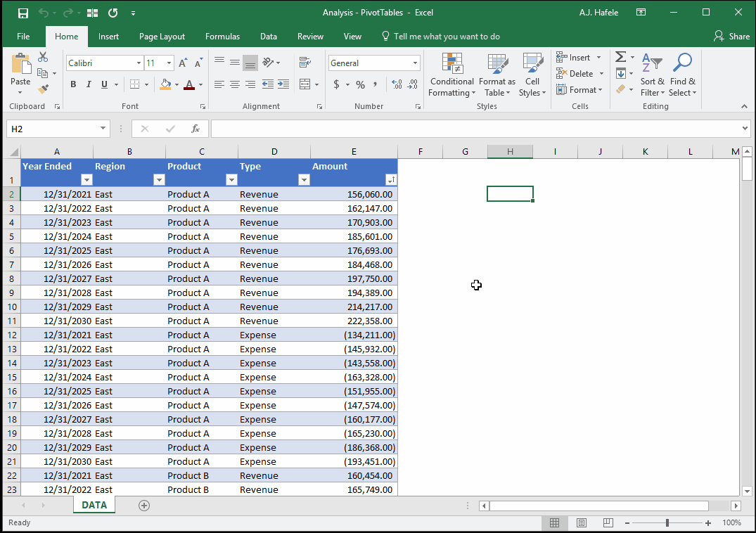
Task: Open the Product column filter dropdown
Action: 231,180
